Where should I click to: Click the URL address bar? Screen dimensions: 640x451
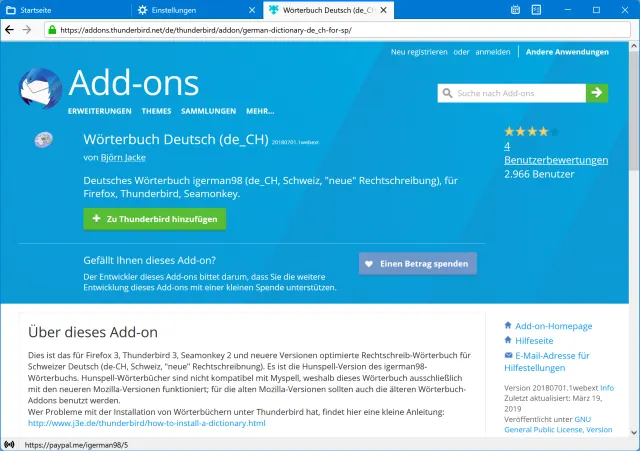point(337,30)
